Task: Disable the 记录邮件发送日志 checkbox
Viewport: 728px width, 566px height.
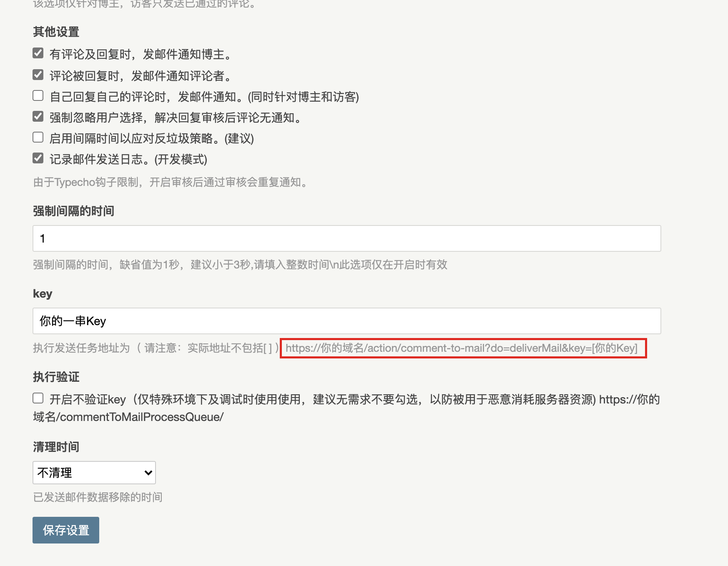Action: [38, 158]
